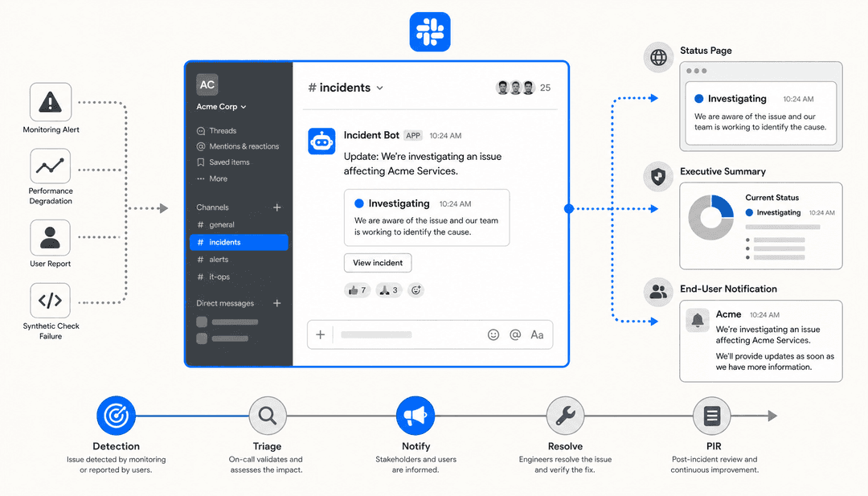Click the Status Page Investigating card

[x=760, y=113]
